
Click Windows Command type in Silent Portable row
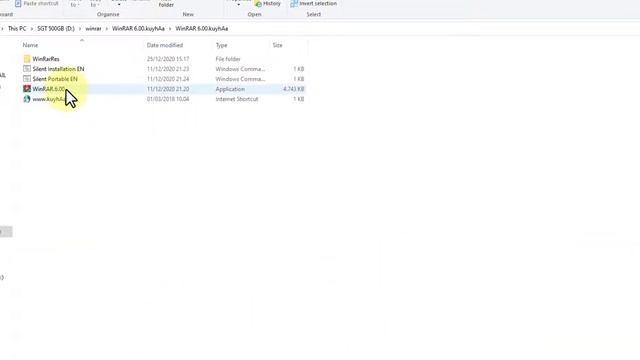(240, 79)
